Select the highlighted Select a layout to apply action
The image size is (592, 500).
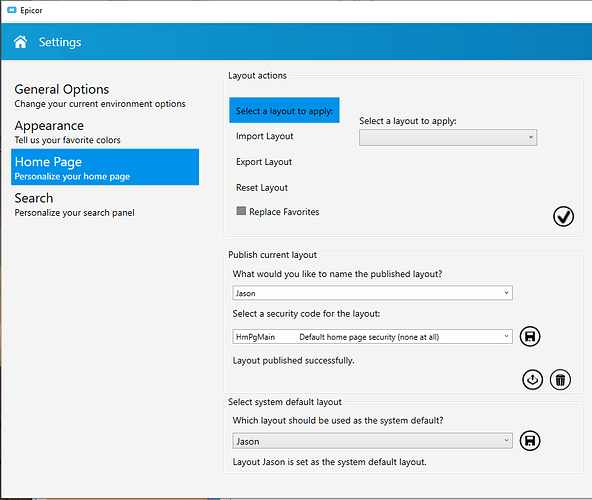(x=284, y=110)
